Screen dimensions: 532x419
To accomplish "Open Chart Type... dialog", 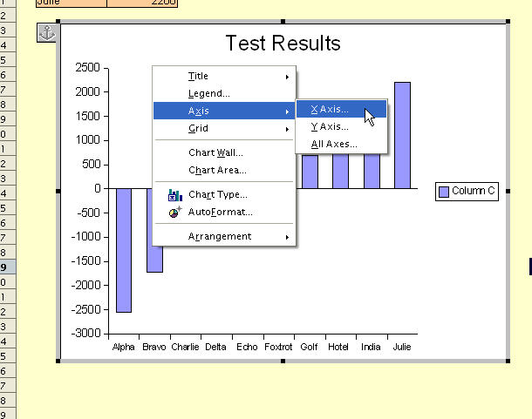I will pos(224,194).
